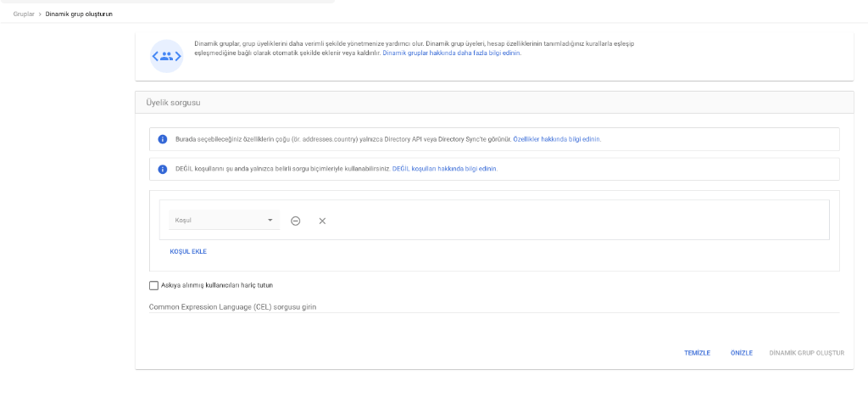Click the info icon beside Directory API notice
The width and height of the screenshot is (868, 398).
163,139
